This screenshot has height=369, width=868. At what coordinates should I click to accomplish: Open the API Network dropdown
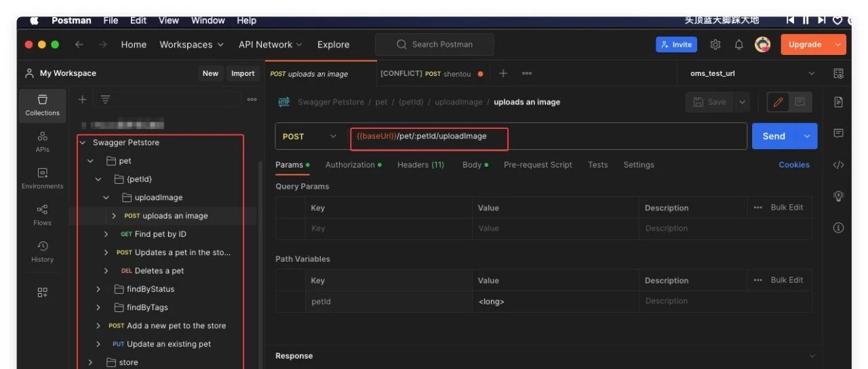tap(271, 45)
